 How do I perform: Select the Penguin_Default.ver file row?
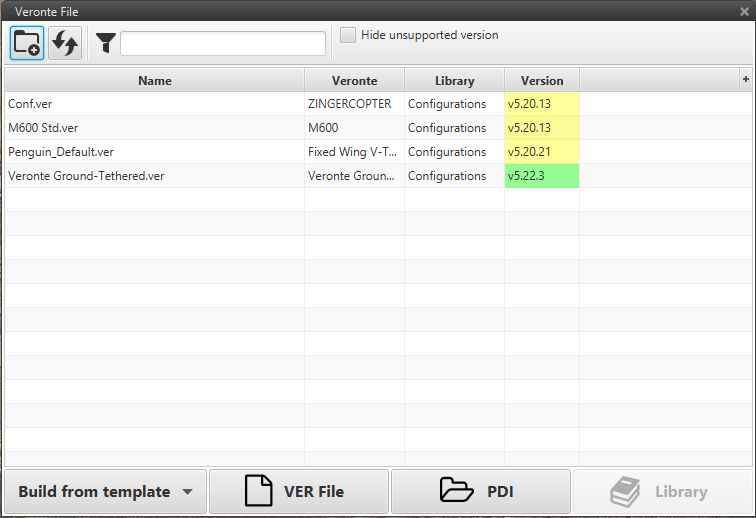378,152
